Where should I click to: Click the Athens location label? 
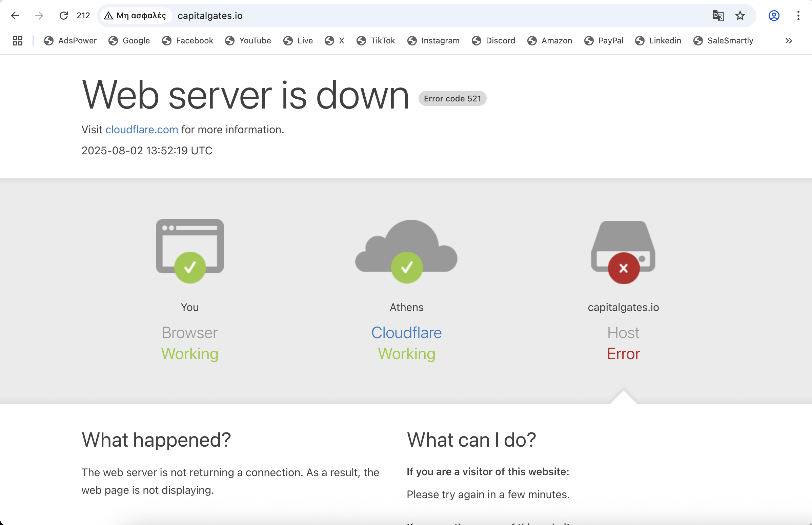pos(406,307)
